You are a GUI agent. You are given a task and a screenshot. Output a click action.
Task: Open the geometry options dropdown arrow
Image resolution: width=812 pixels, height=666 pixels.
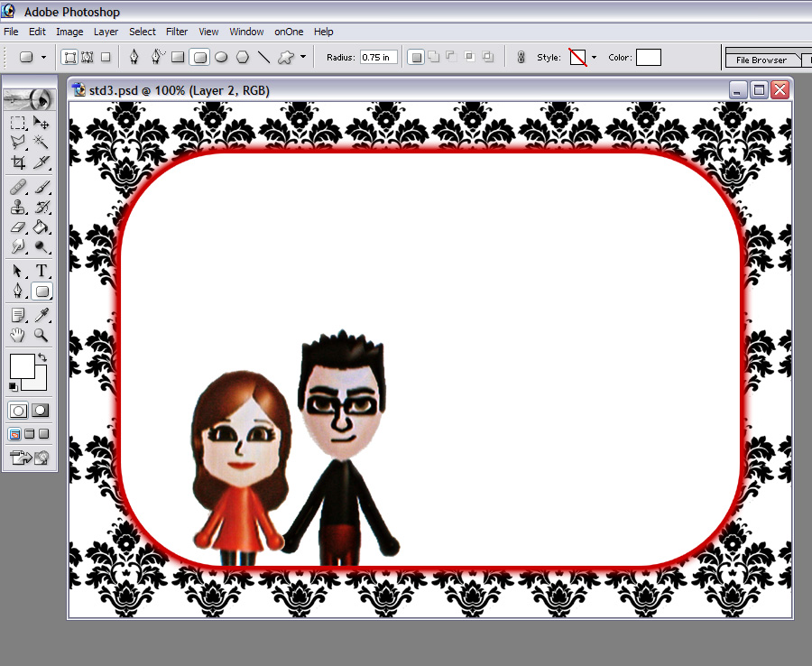pos(303,57)
